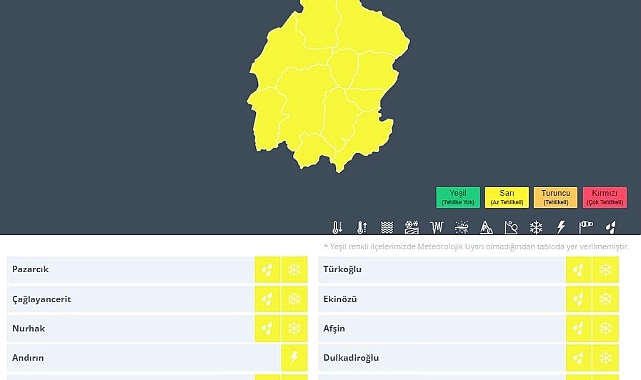
Task: Select the snowflake icon in legend row
Action: click(x=536, y=227)
